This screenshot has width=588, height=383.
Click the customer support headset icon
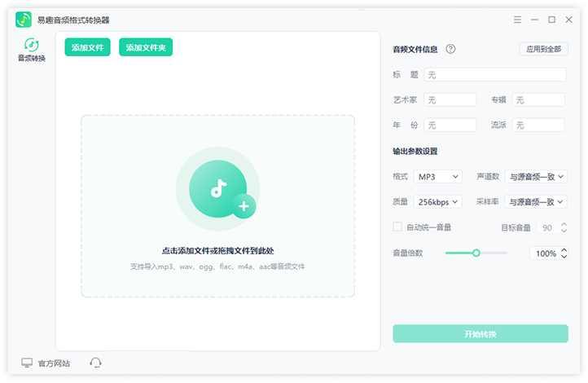pyautogui.click(x=95, y=363)
